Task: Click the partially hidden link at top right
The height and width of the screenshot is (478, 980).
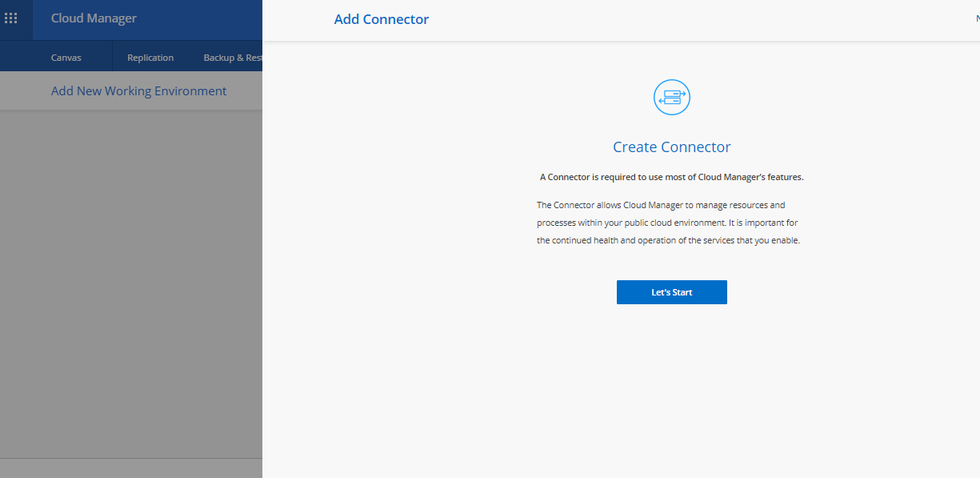Action: pos(976,18)
